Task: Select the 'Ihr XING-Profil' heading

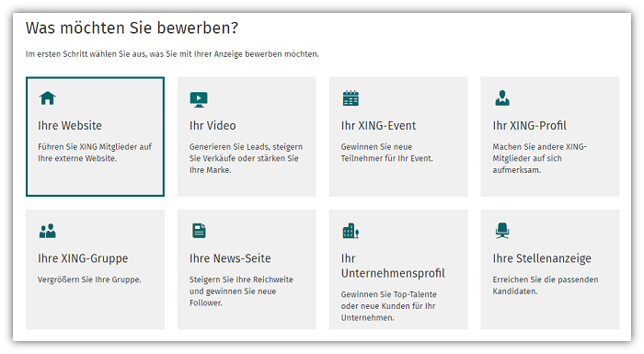Action: (x=529, y=126)
